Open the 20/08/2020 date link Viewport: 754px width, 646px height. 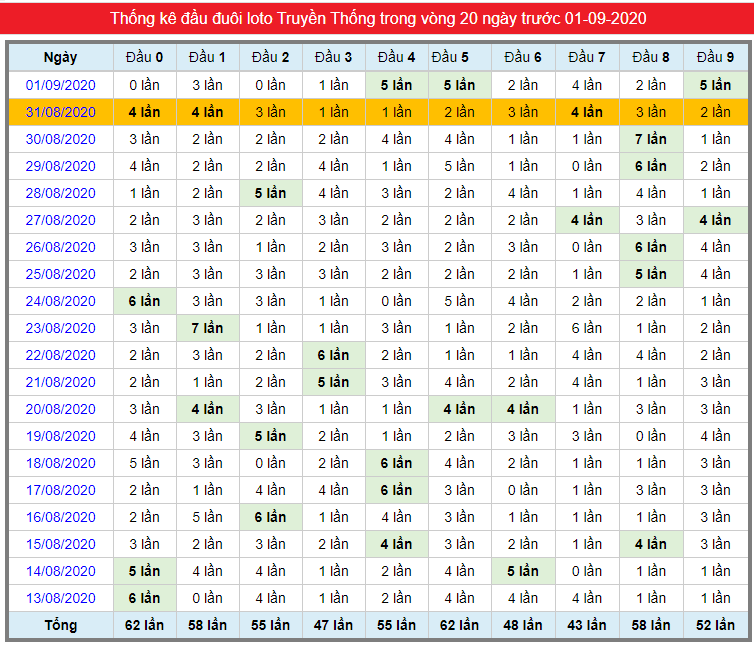(x=61, y=409)
